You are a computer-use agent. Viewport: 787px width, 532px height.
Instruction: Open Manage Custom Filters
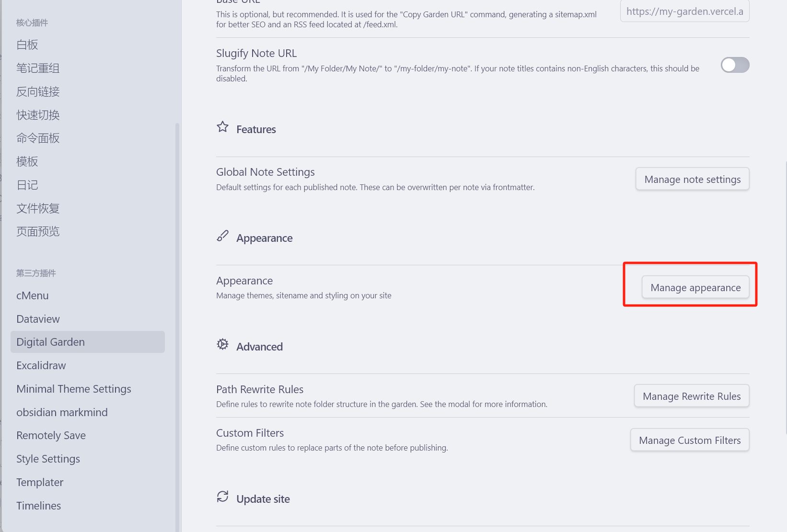pyautogui.click(x=689, y=440)
